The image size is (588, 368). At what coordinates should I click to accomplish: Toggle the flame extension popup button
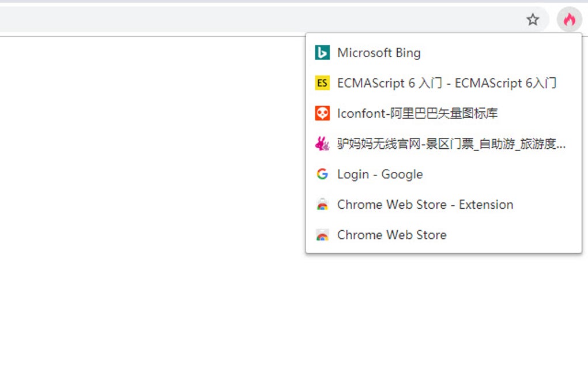pos(570,20)
